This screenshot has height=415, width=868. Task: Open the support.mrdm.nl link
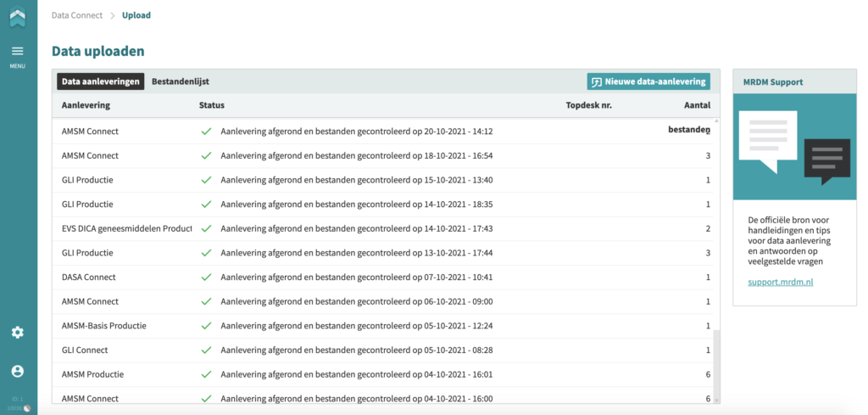(x=781, y=282)
